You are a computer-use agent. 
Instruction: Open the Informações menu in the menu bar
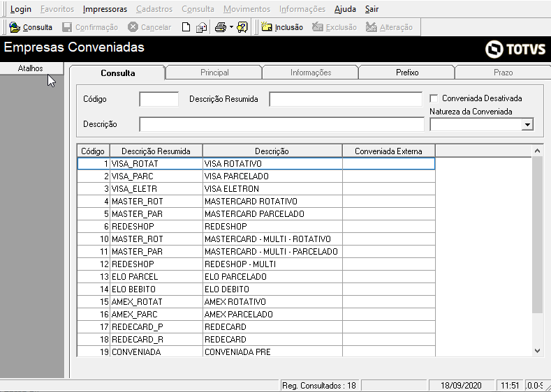(302, 9)
